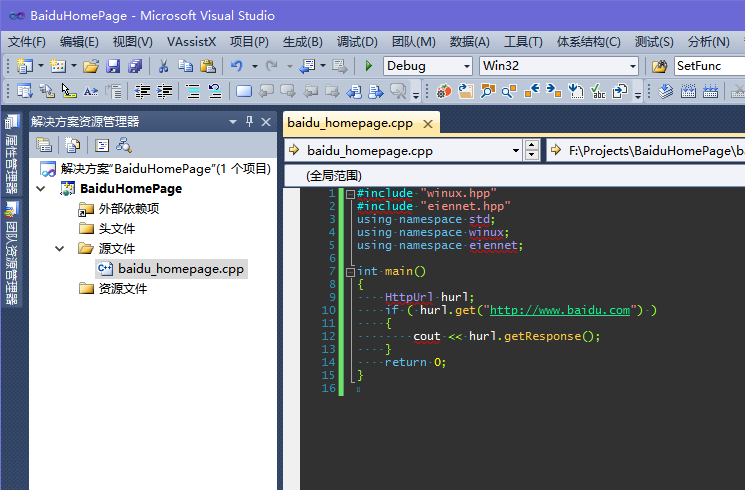The image size is (745, 490).
Task: Open the Add New Item dropdown arrow
Action: [74, 66]
